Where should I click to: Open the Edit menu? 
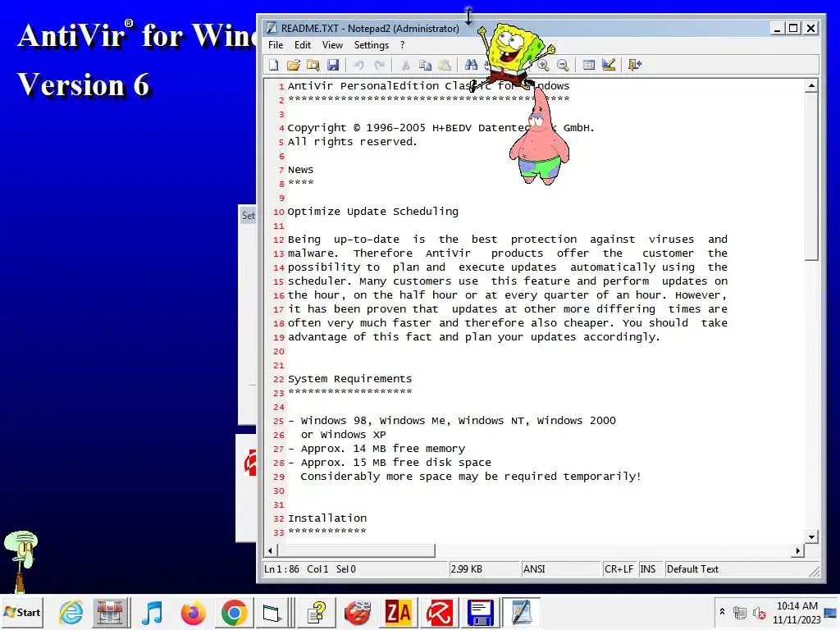click(x=303, y=45)
